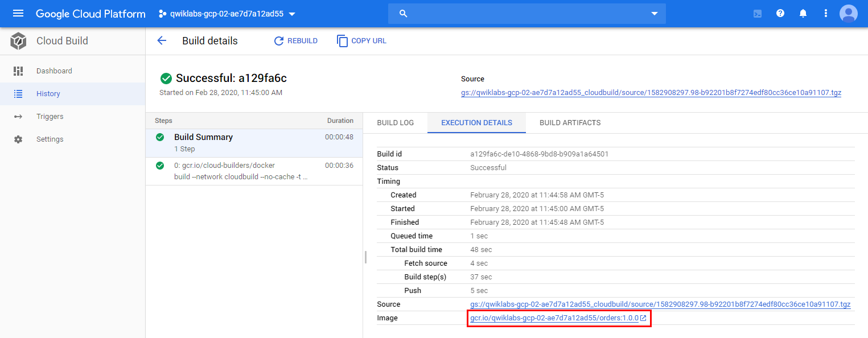The height and width of the screenshot is (338, 868).
Task: Click the Copy URL clipboard icon
Action: (342, 41)
